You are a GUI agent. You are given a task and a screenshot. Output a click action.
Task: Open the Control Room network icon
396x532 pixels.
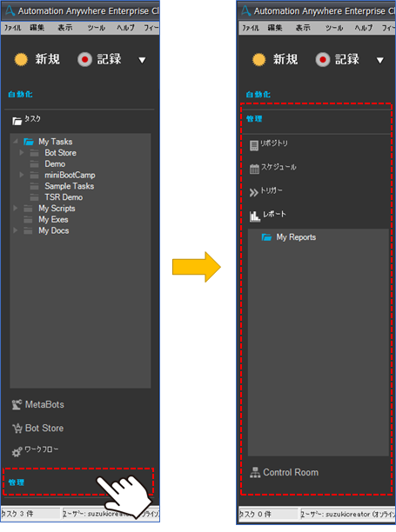255,473
